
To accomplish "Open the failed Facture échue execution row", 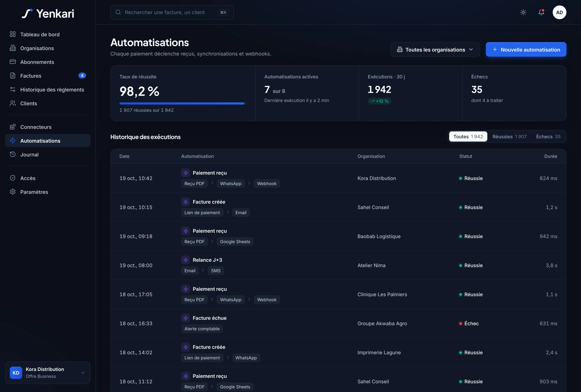I will 338,323.
